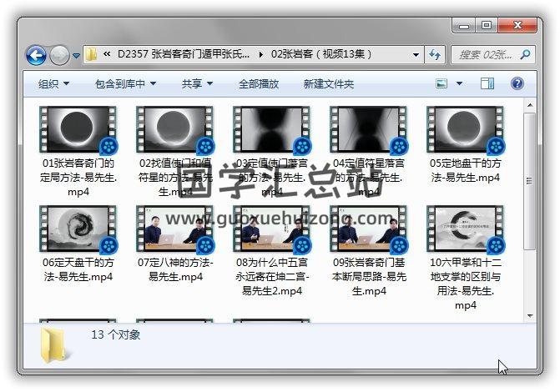The height and width of the screenshot is (392, 560).
Task: Select video 06定天盘干的方法 thumbnail
Action: pyautogui.click(x=78, y=229)
